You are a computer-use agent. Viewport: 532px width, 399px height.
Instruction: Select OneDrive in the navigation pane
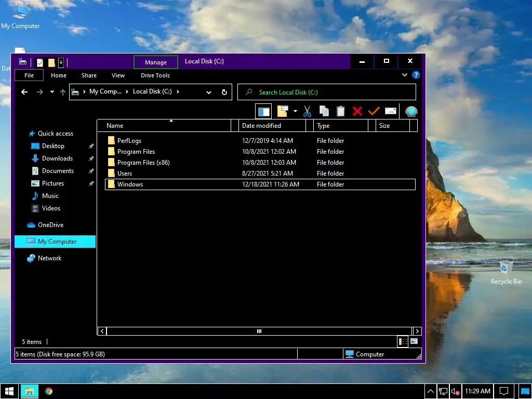[55, 225]
